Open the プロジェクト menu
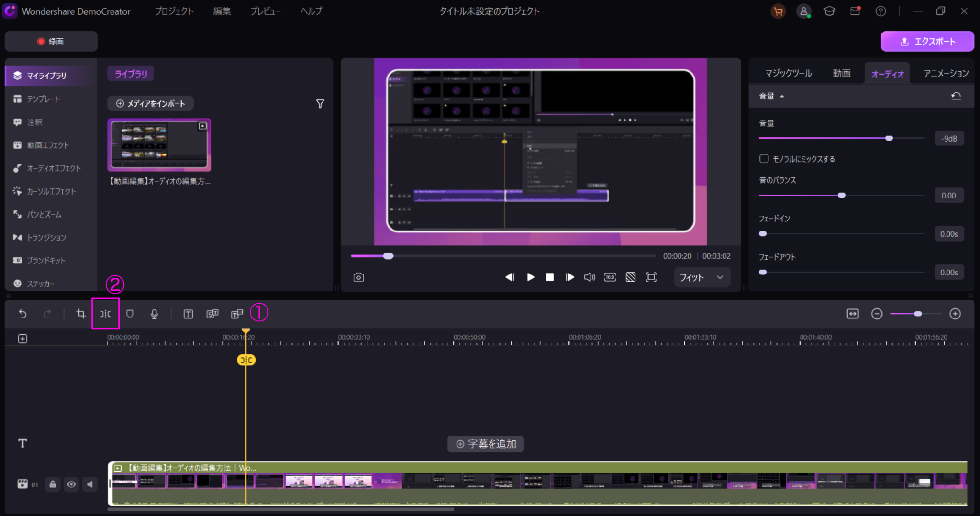The width and height of the screenshot is (980, 516). (174, 11)
